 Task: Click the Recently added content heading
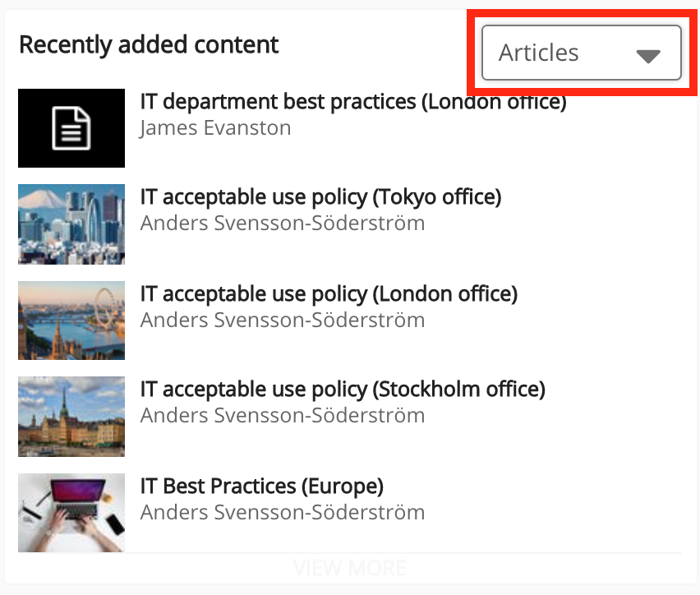pos(149,44)
